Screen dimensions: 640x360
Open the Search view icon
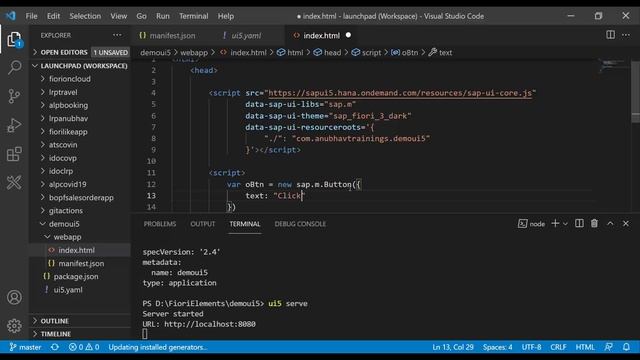[x=14, y=67]
